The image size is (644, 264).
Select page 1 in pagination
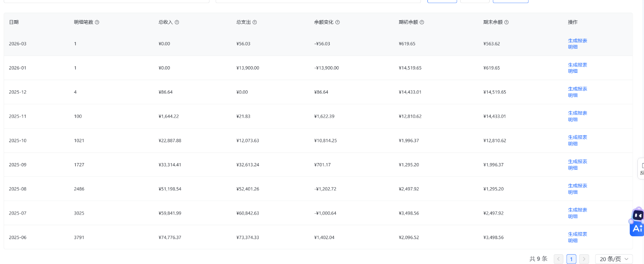[x=572, y=259]
